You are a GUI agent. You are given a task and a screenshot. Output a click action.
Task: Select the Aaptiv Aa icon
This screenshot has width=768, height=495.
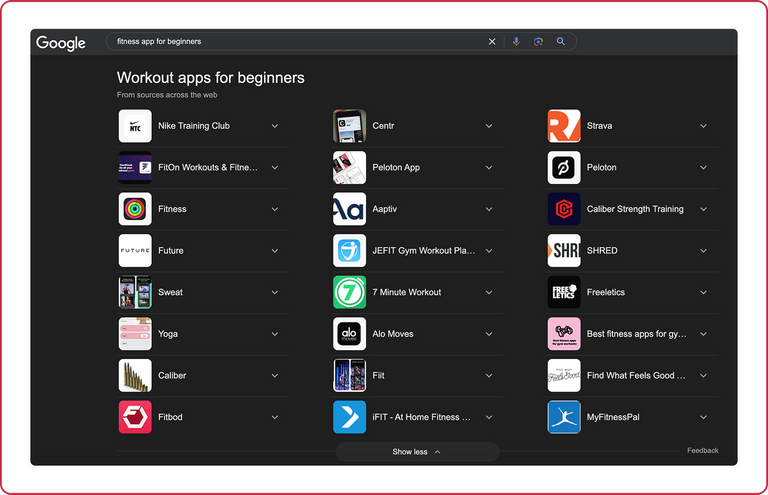[x=350, y=209]
